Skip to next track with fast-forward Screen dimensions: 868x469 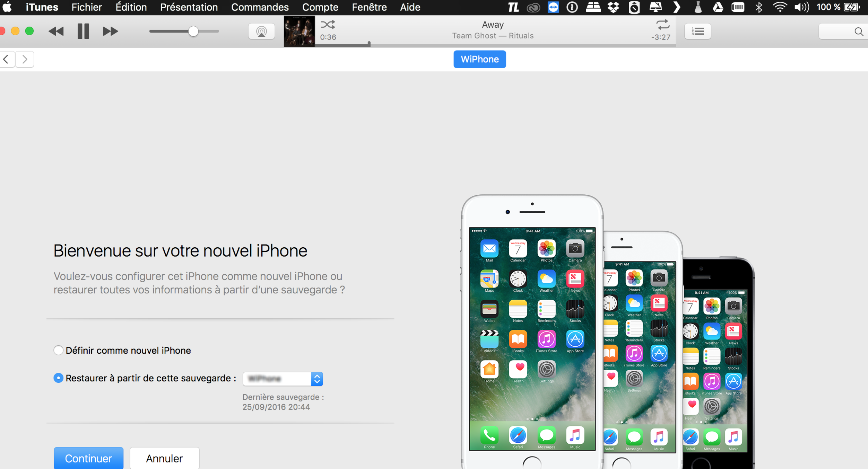tap(110, 32)
